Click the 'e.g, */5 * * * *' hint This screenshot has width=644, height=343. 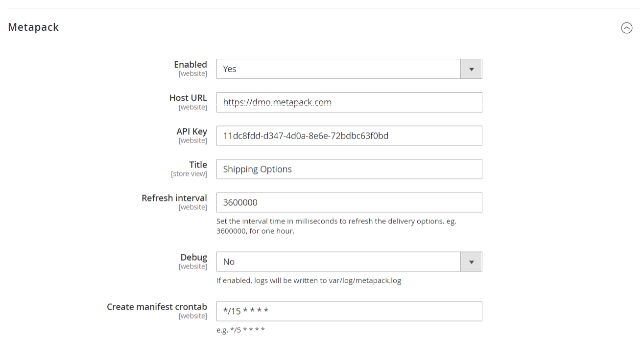pyautogui.click(x=240, y=330)
